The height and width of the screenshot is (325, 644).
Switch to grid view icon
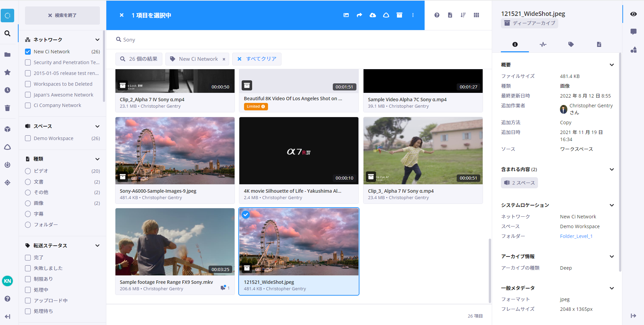476,15
